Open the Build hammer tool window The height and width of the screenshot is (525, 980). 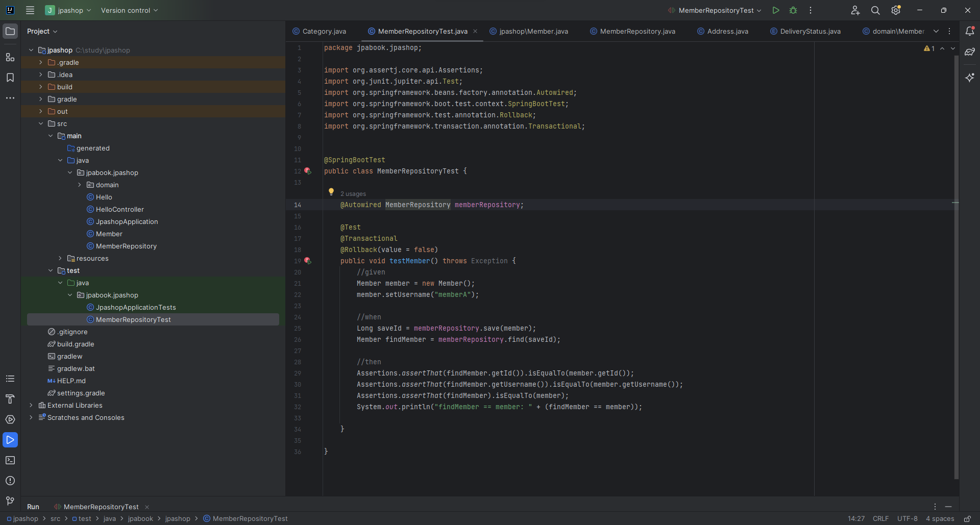[10, 399]
